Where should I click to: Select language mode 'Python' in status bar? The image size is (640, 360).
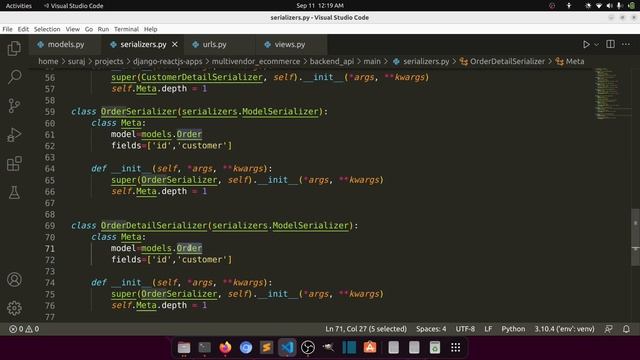[513, 329]
